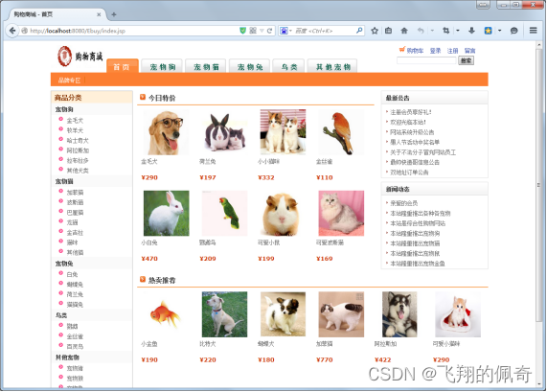Click the chat bubble toolbar icon
This screenshot has width=547, height=392.
coord(513,31)
